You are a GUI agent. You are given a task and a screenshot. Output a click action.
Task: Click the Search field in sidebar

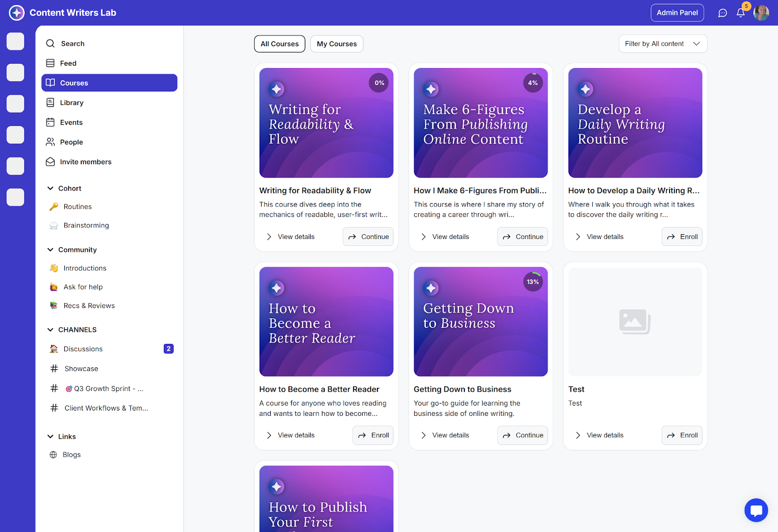click(109, 44)
